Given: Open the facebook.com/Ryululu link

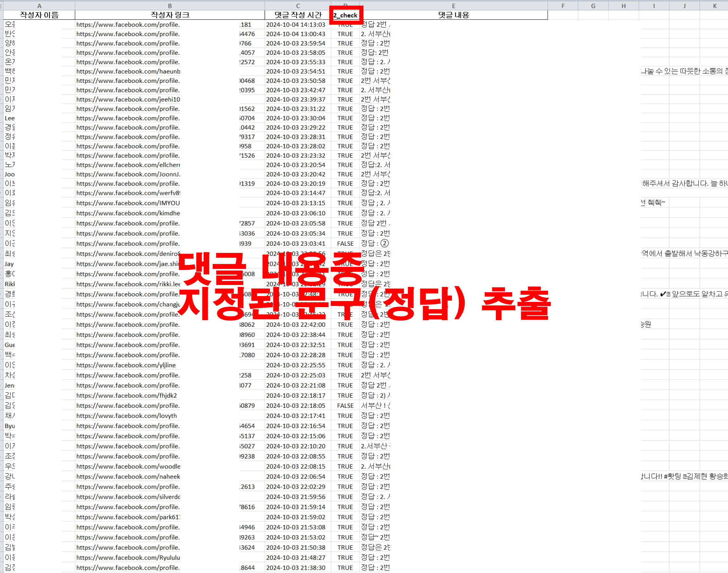Looking at the screenshot, I should [x=128, y=557].
